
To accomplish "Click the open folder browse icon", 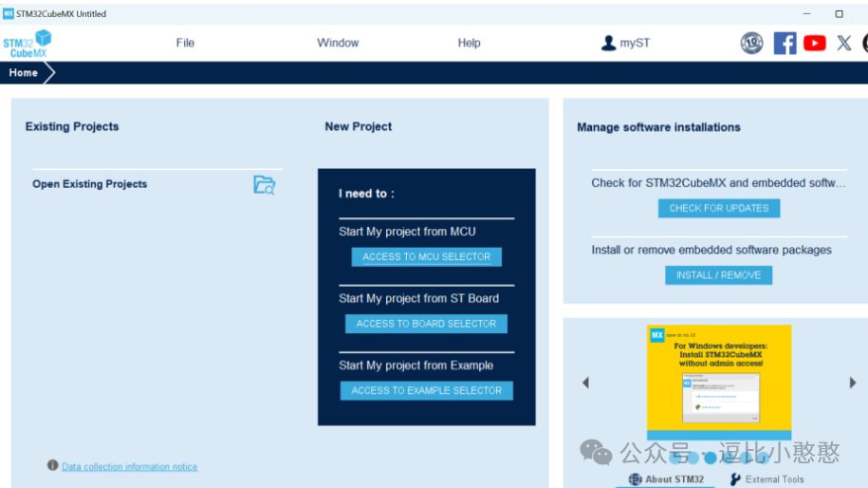I will (264, 185).
